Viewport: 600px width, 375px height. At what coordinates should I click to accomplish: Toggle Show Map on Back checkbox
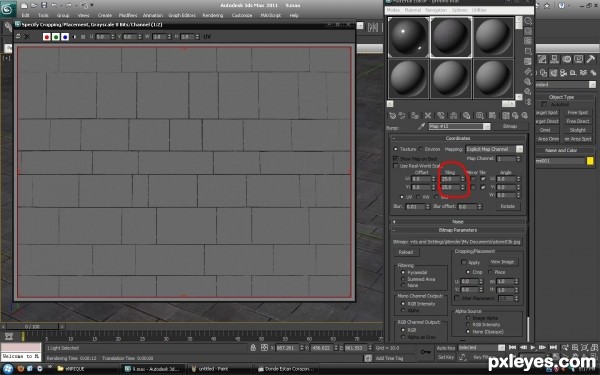tap(395, 158)
